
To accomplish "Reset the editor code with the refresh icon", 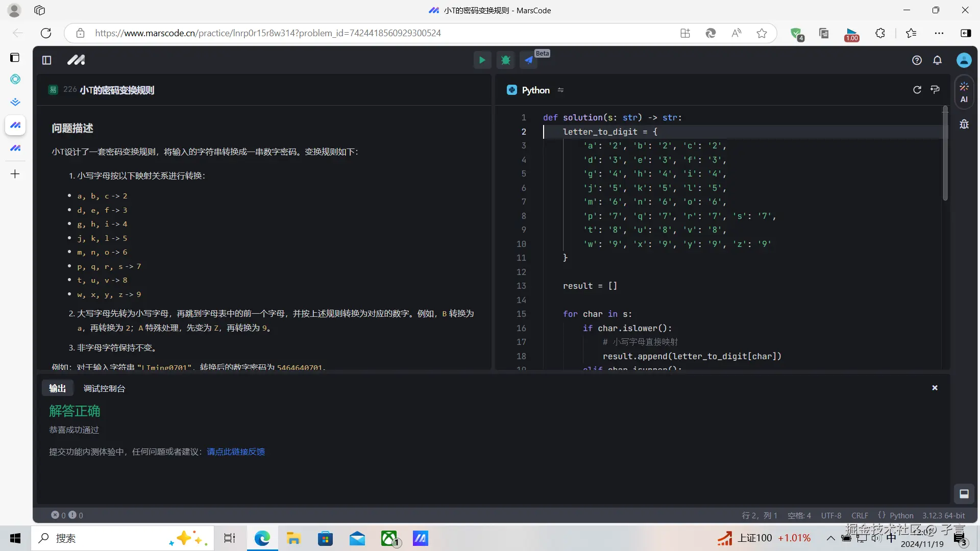I will pyautogui.click(x=917, y=90).
